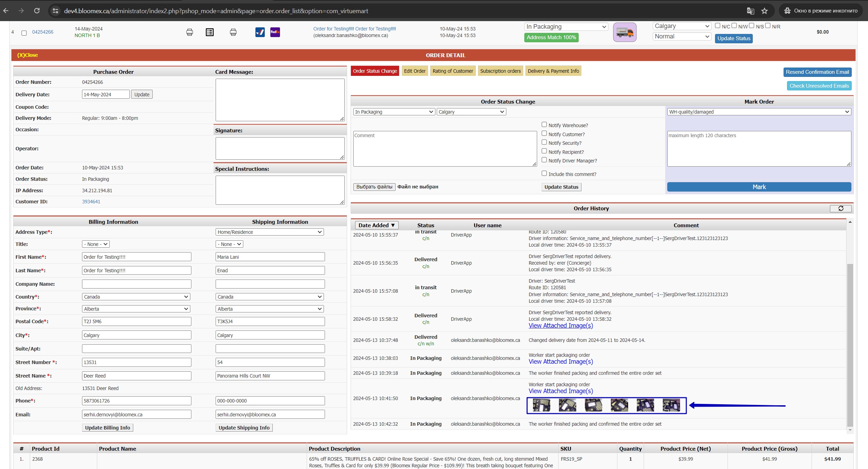868x469 pixels.
Task: Open billing Province Alberta dropdown
Action: pos(136,309)
